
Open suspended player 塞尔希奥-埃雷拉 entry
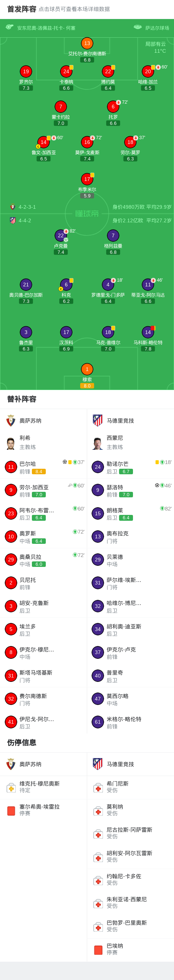pos(43,810)
